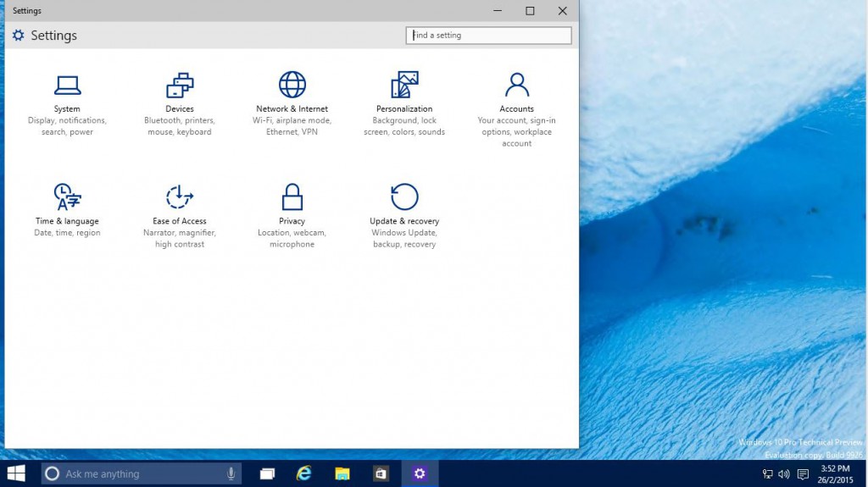
Task: Open the Network & Internet globe icon
Action: (292, 85)
